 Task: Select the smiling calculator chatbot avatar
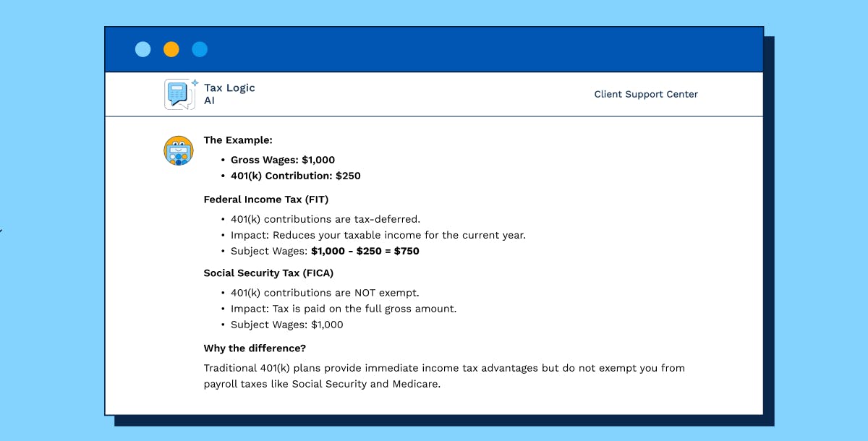tap(179, 152)
